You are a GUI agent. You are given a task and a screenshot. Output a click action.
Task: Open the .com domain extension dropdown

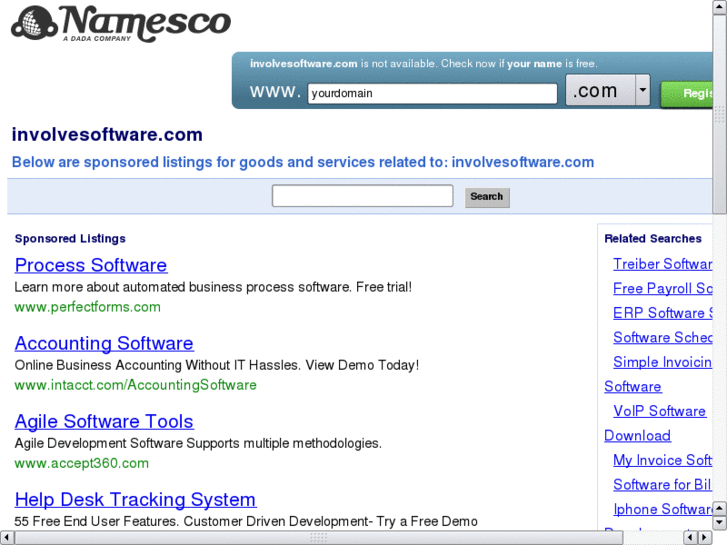(x=608, y=90)
